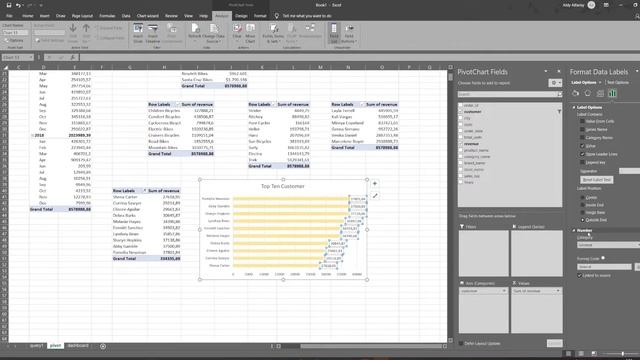The image size is (640, 360).
Task: Switch to the Design ribbon tab
Action: 241,16
